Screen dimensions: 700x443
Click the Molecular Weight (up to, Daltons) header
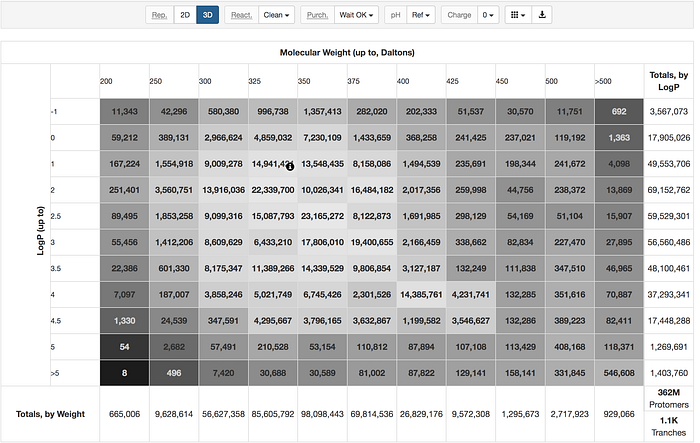pyautogui.click(x=347, y=52)
